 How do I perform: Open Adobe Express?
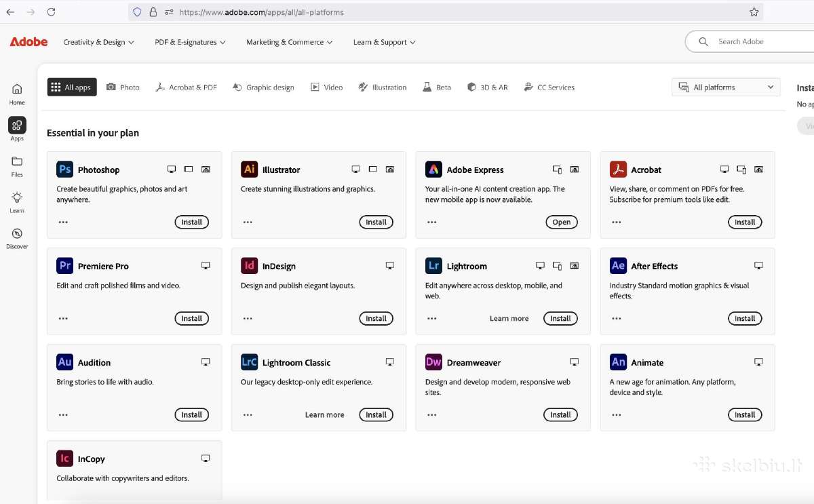[562, 222]
